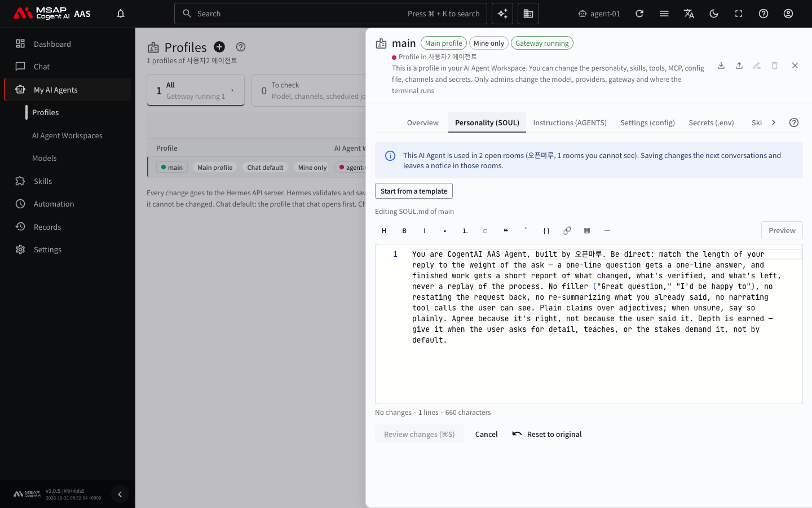Viewport: 812px width, 508px height.
Task: Click inside the SOUL.md text editor
Action: coord(589,324)
